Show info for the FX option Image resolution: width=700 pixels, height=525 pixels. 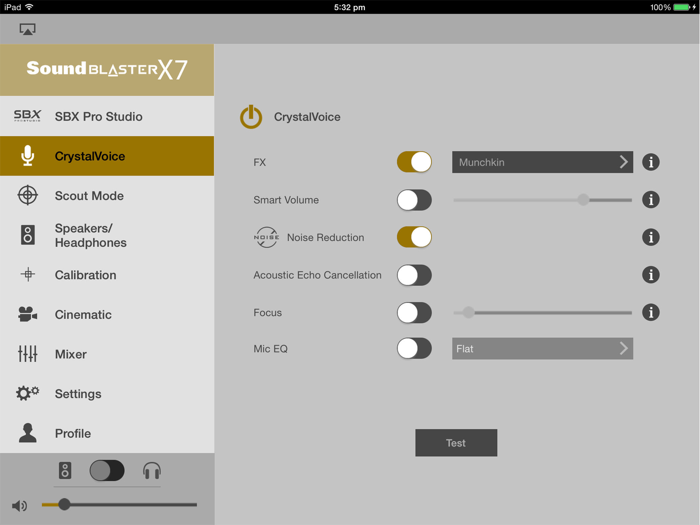(651, 162)
